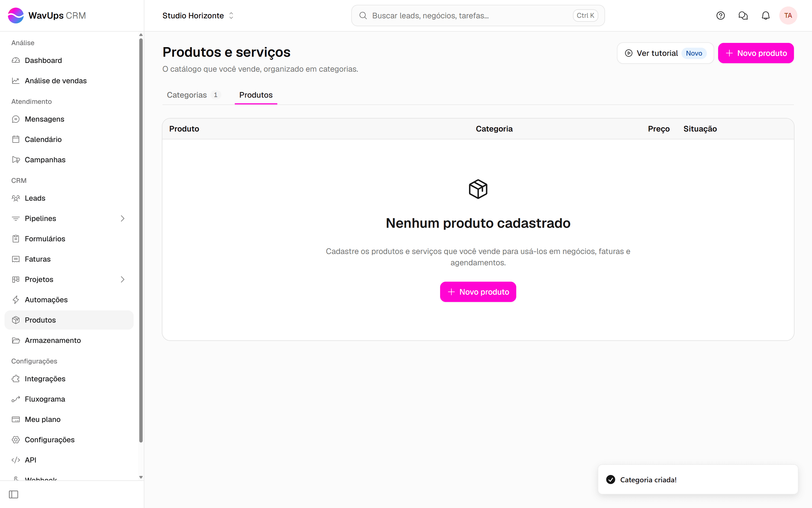Image resolution: width=812 pixels, height=508 pixels.
Task: Open Formulários in sidebar
Action: [x=69, y=239]
